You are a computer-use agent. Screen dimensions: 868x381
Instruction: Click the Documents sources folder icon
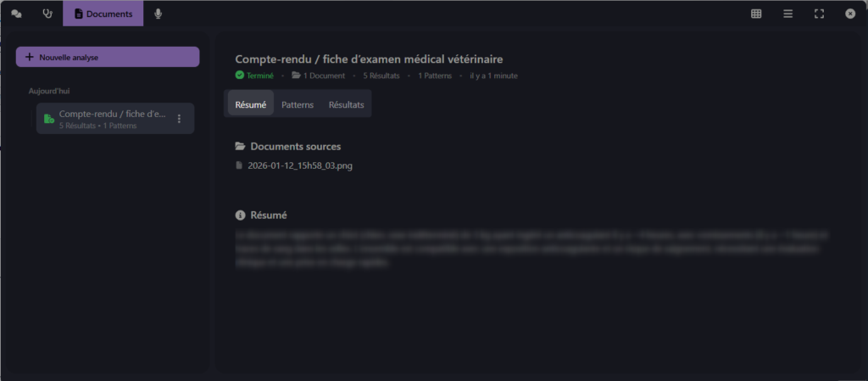(x=240, y=147)
